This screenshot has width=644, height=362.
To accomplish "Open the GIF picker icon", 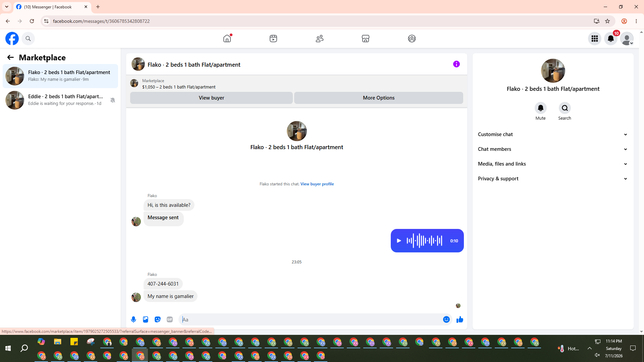I will point(170,320).
